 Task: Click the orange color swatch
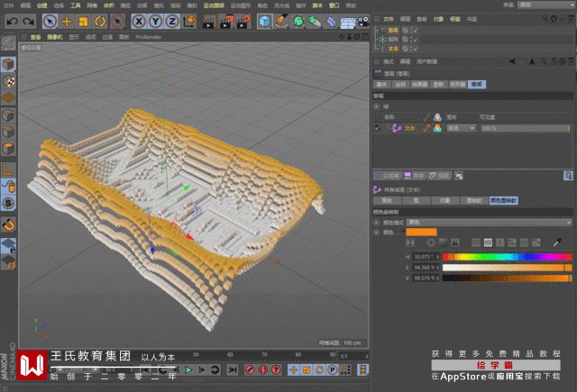pos(422,232)
